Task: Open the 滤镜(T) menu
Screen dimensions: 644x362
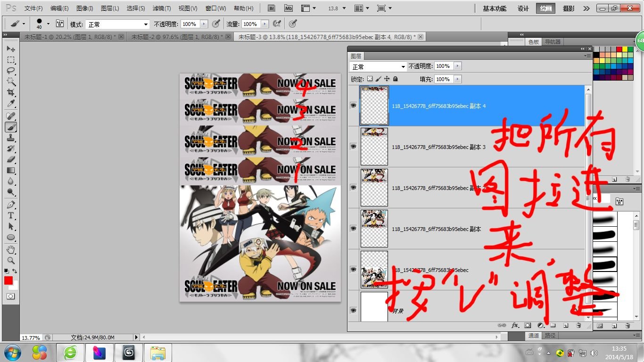Action: 162,8
